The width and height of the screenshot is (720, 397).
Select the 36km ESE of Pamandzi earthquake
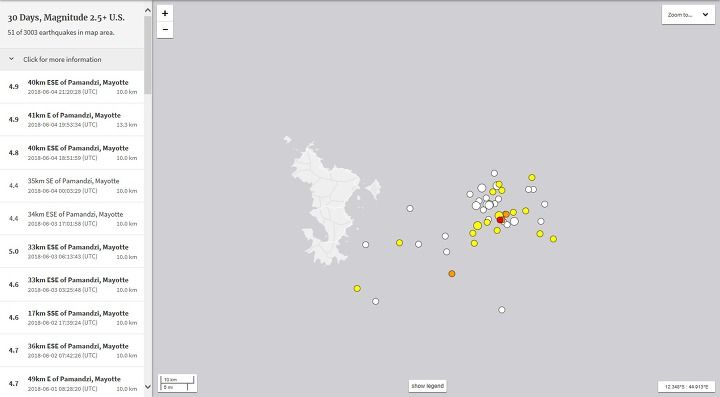[x=72, y=351]
